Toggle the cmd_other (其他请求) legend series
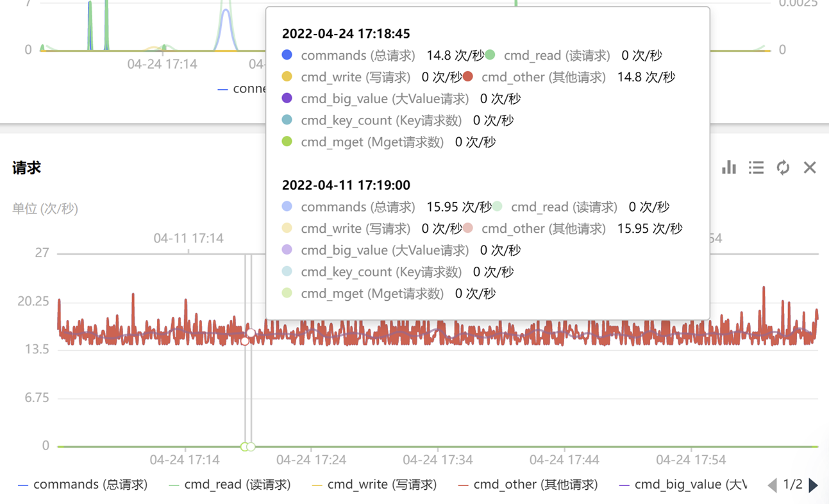Screen dimensions: 829x504 tap(528, 485)
